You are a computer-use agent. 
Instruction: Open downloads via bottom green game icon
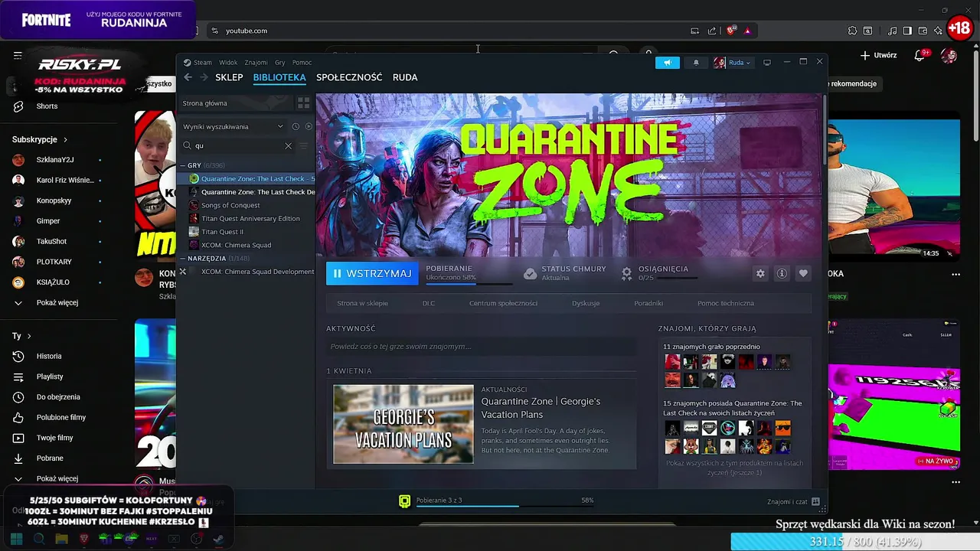pos(404,501)
